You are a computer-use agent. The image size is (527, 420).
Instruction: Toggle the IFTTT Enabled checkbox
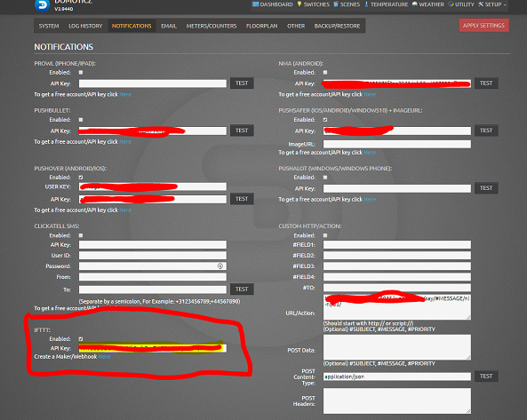[81, 339]
